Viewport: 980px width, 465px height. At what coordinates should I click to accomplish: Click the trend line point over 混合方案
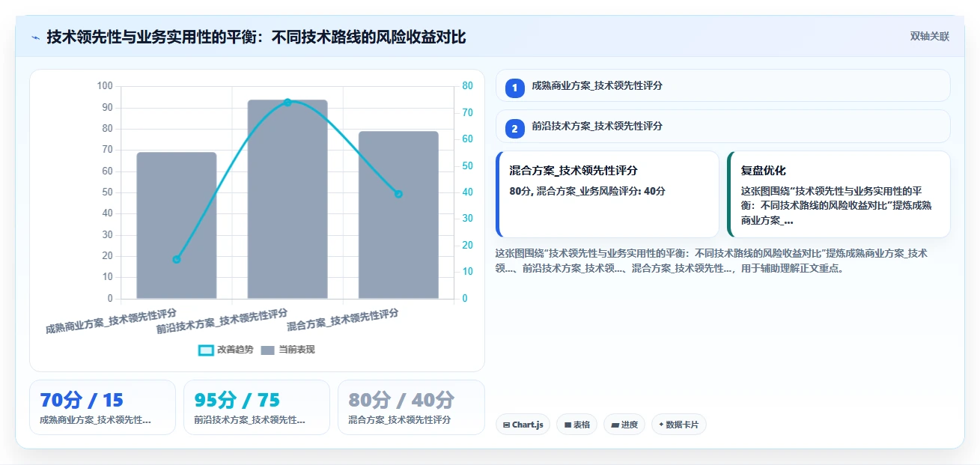pyautogui.click(x=398, y=194)
